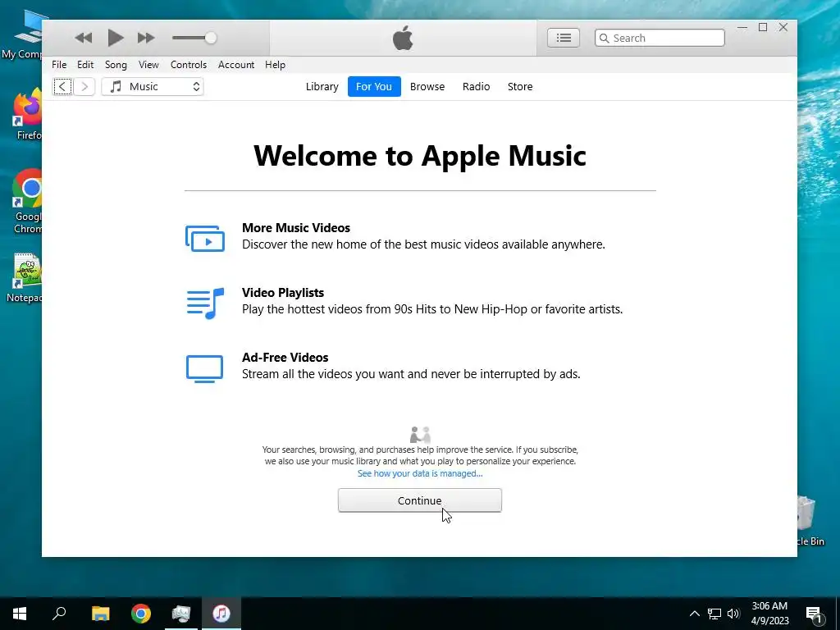Screen dimensions: 840x630
Task: Open the Edit menu
Action: [x=85, y=65]
